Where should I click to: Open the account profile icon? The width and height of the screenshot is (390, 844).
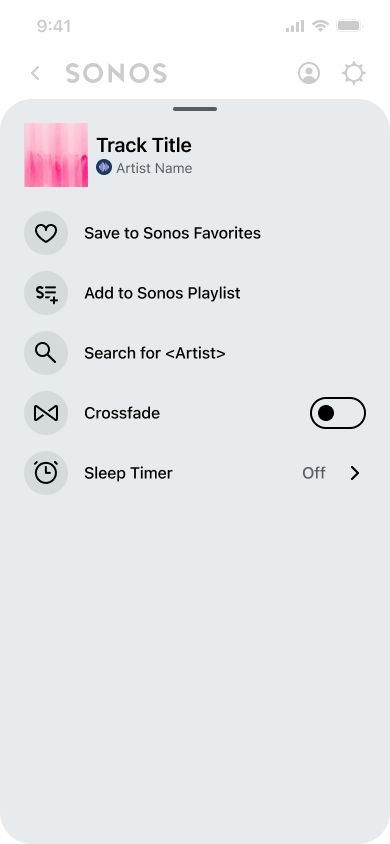[x=309, y=73]
